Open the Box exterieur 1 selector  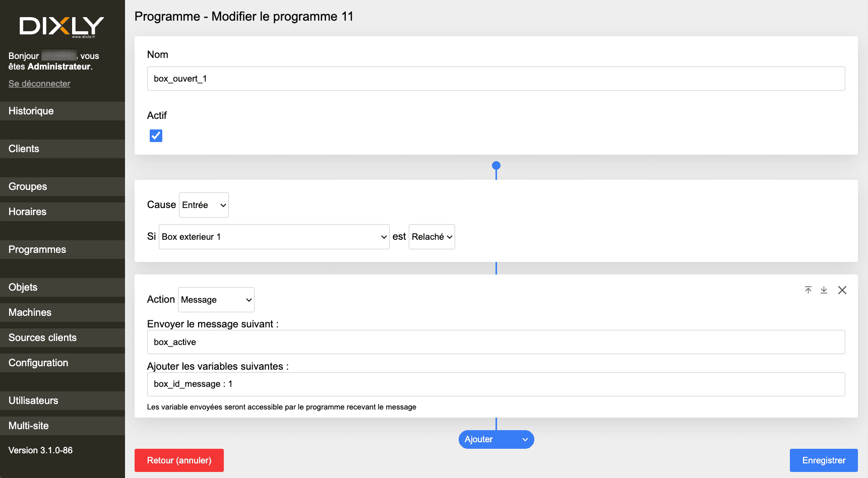(x=274, y=236)
